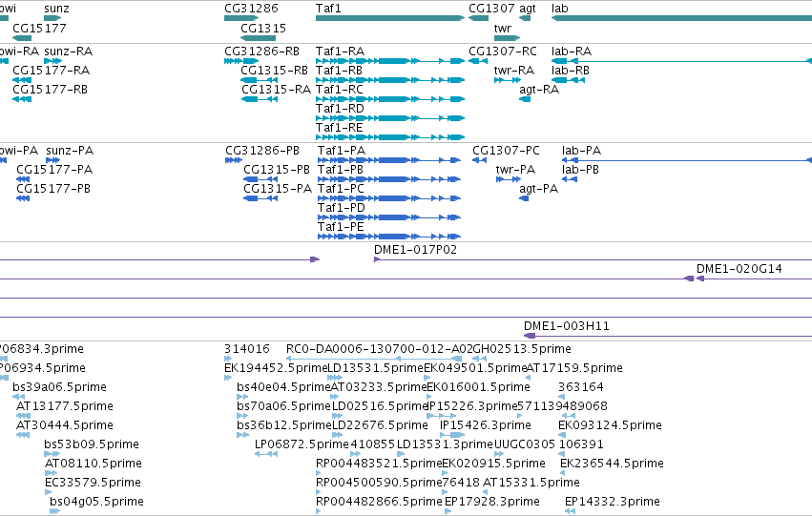Click the lab-PB protein label
Screen dimensions: 812x516
coord(580,170)
